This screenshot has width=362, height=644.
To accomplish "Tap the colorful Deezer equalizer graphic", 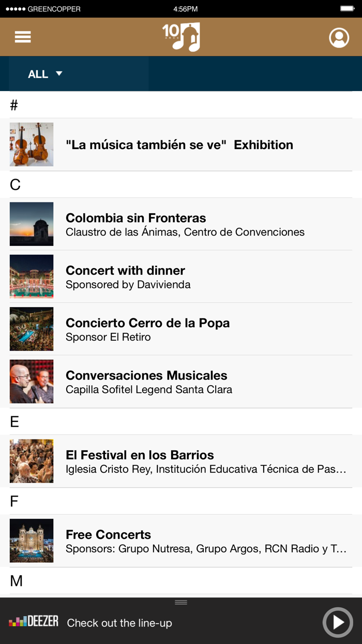I will [17, 623].
